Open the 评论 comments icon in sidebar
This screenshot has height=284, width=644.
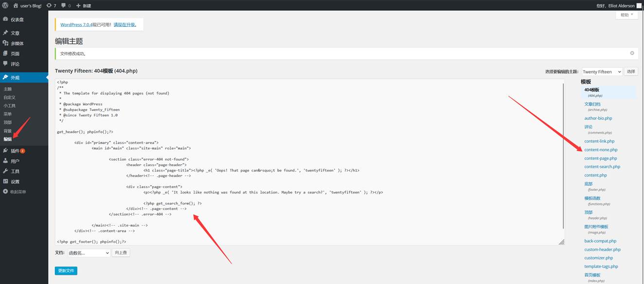point(5,63)
